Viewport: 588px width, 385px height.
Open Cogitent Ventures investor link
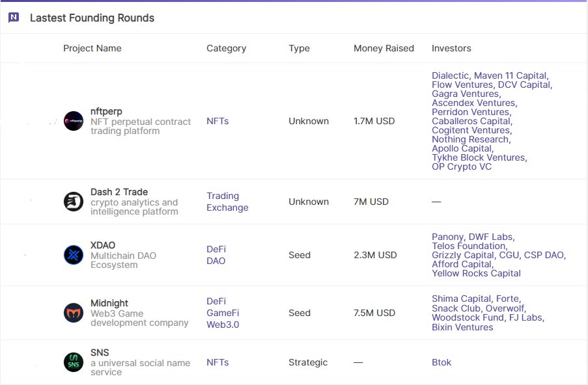pos(471,130)
